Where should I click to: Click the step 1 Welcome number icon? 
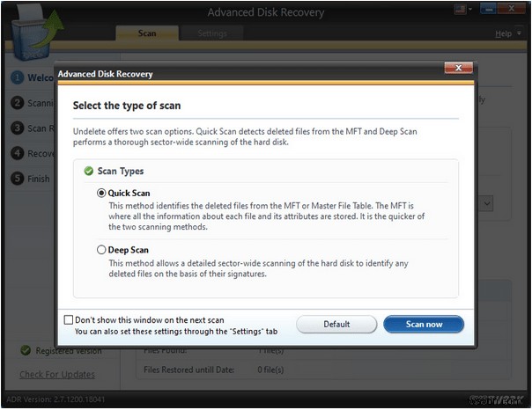[17, 77]
